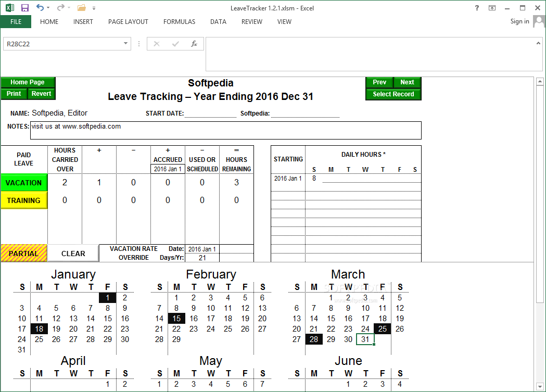Open Ribbon Display Options

coord(492,8)
